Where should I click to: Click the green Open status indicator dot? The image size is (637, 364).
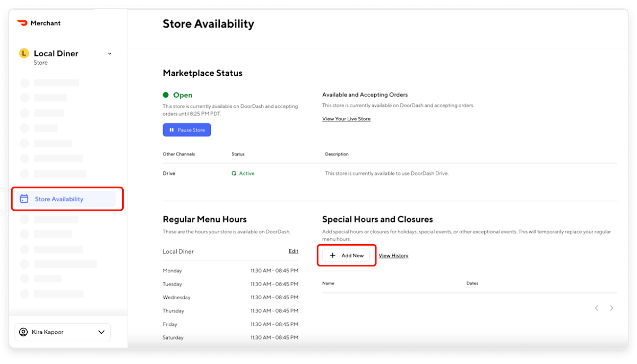click(166, 95)
